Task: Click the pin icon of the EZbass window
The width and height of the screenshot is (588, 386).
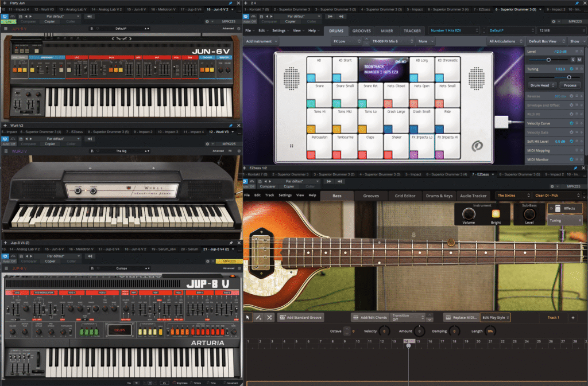Action: [x=575, y=168]
